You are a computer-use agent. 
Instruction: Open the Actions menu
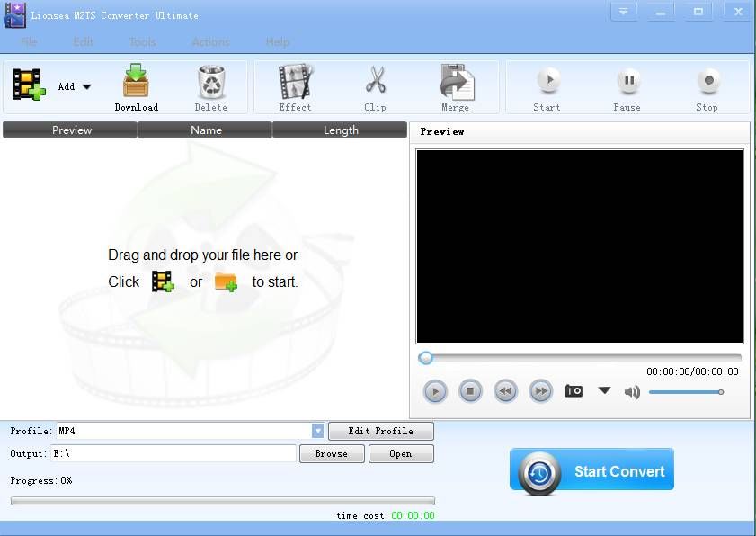210,42
